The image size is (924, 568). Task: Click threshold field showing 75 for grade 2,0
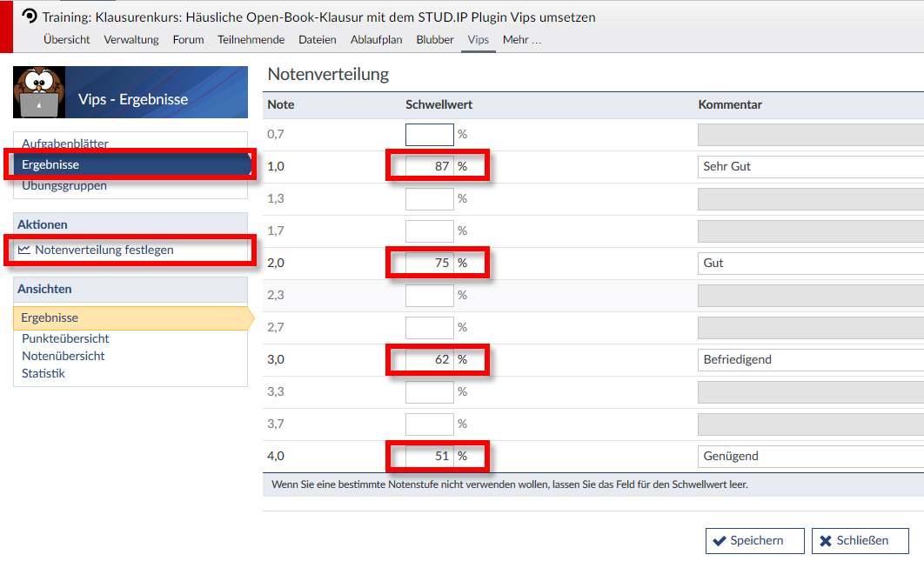(x=430, y=263)
